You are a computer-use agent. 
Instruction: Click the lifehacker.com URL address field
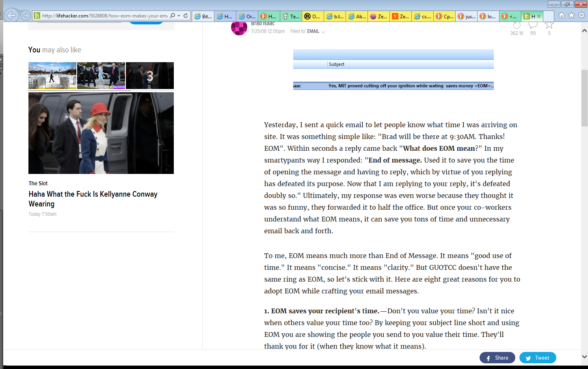click(x=105, y=16)
